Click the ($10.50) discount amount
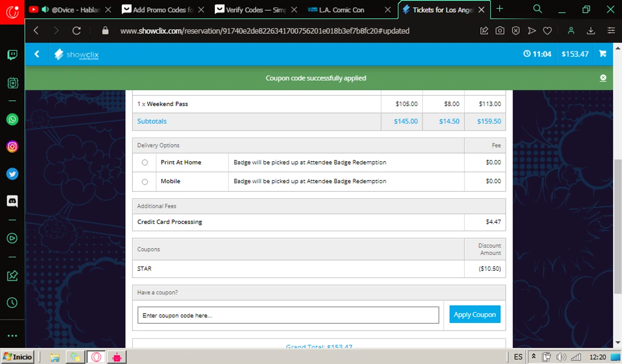The width and height of the screenshot is (622, 364). point(490,269)
